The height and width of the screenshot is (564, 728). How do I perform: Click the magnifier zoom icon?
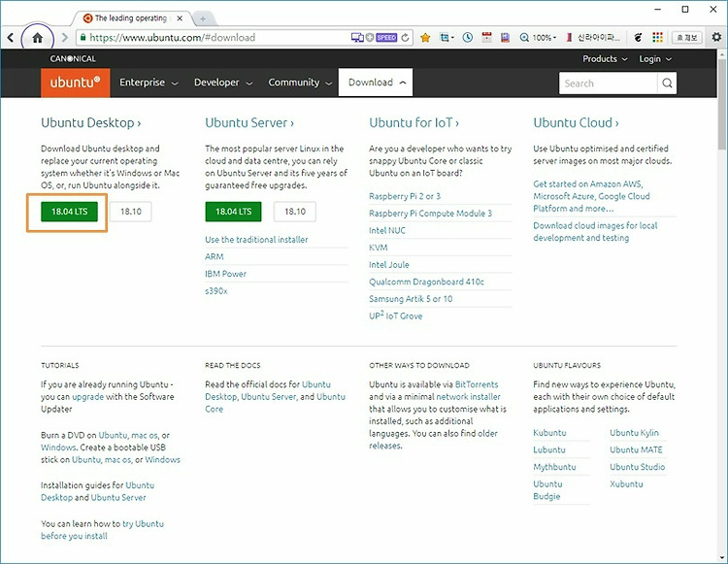click(524, 38)
